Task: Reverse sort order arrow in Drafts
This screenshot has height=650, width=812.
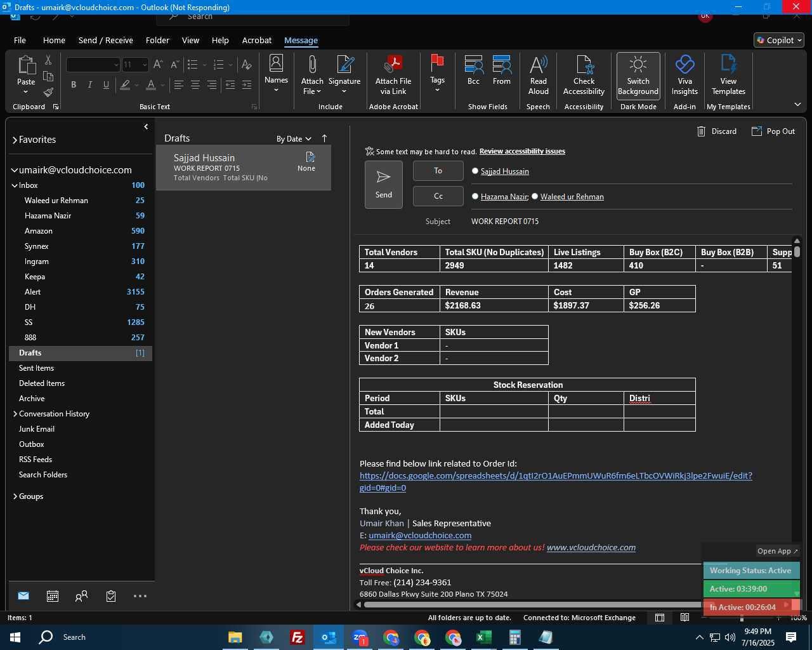Action: coord(324,138)
